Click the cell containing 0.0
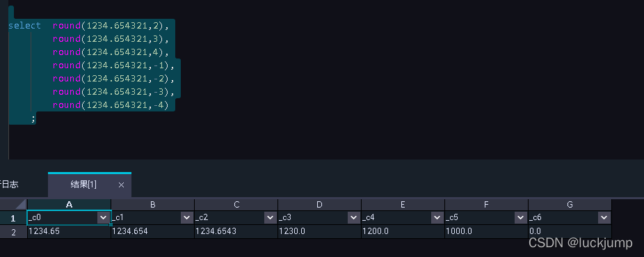Image resolution: width=644 pixels, height=257 pixels. click(x=570, y=231)
